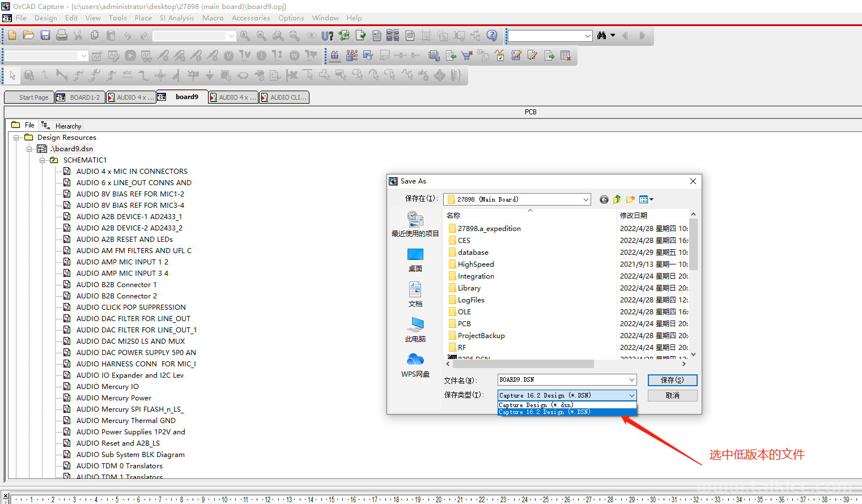Open the 保存在 folder location dropdown
The image size is (862, 504).
(x=586, y=199)
